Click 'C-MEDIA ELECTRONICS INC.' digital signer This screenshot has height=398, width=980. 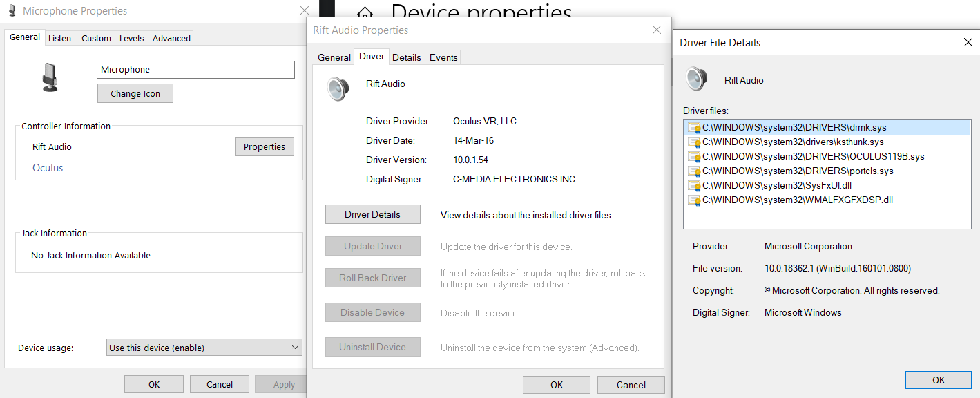click(515, 179)
